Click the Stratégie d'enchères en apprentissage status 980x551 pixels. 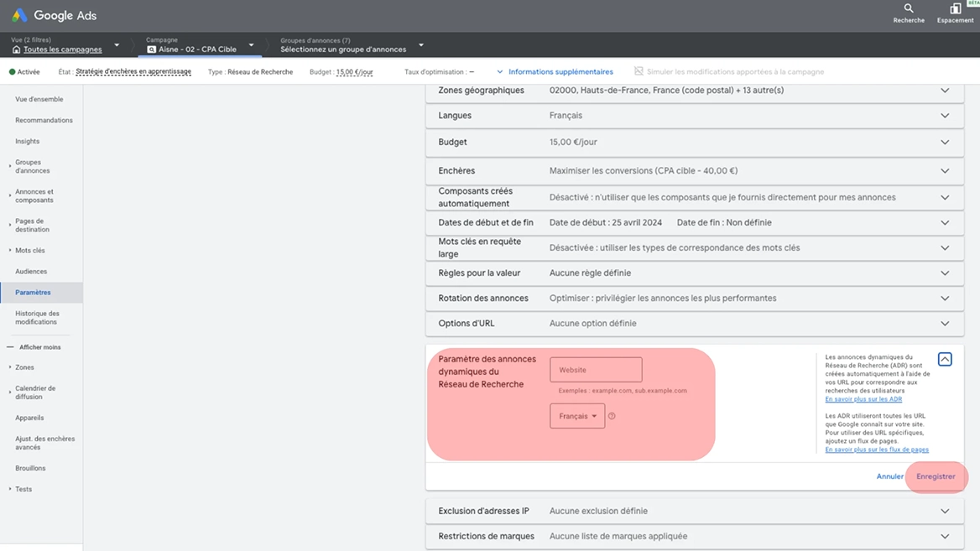(x=133, y=72)
